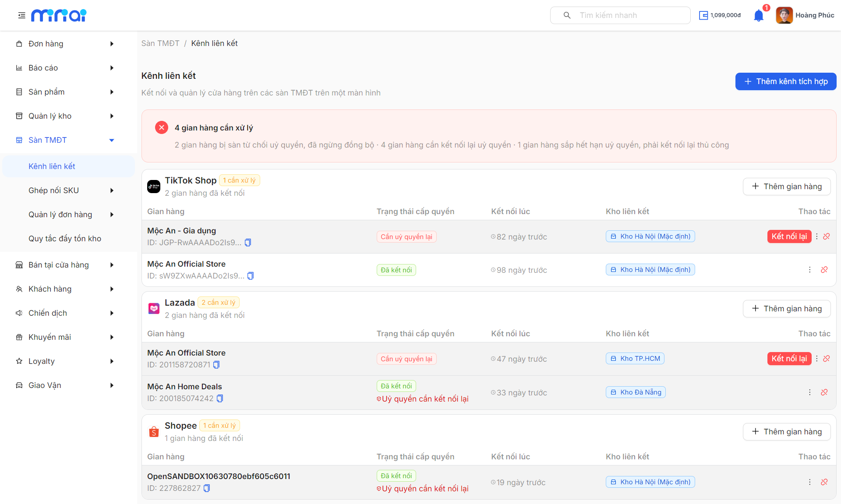Screen dimensions: 841x504
Task: Focus the Tìm kiếm nhanh search box
Action: pyautogui.click(x=620, y=15)
